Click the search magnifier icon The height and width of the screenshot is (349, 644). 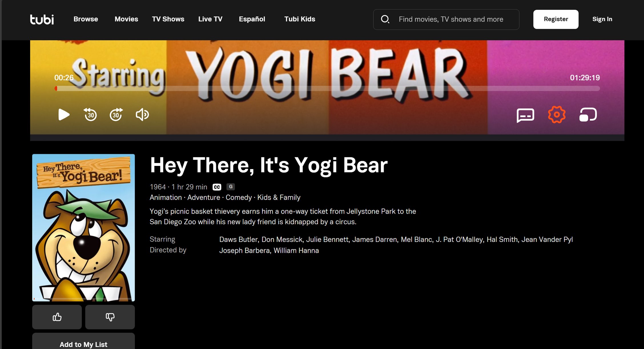(385, 19)
